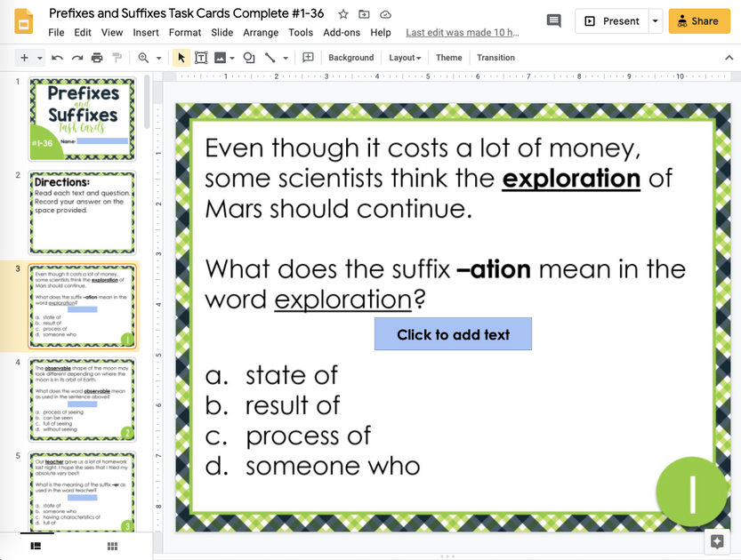
Task: Click the 'Click to add text' box
Action: (x=453, y=334)
